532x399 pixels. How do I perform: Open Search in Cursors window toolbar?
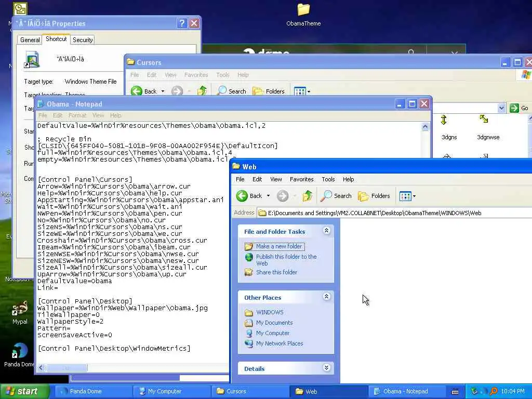[231, 91]
